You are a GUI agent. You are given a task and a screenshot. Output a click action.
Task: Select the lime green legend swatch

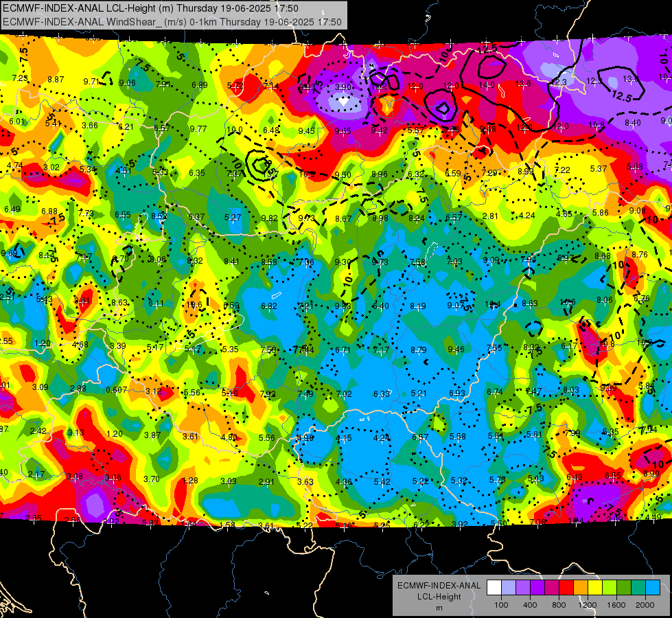[x=610, y=588]
